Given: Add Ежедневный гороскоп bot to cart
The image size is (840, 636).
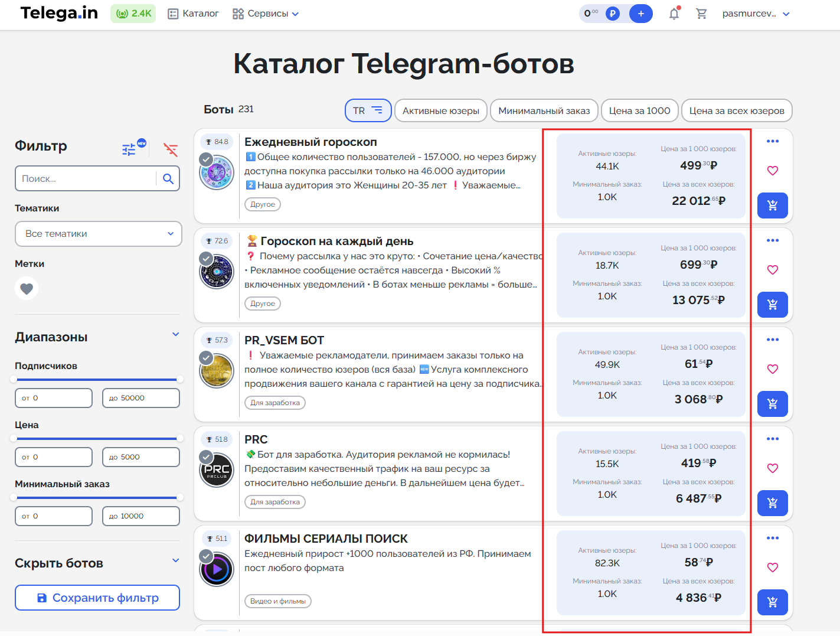Looking at the screenshot, I should 772,206.
